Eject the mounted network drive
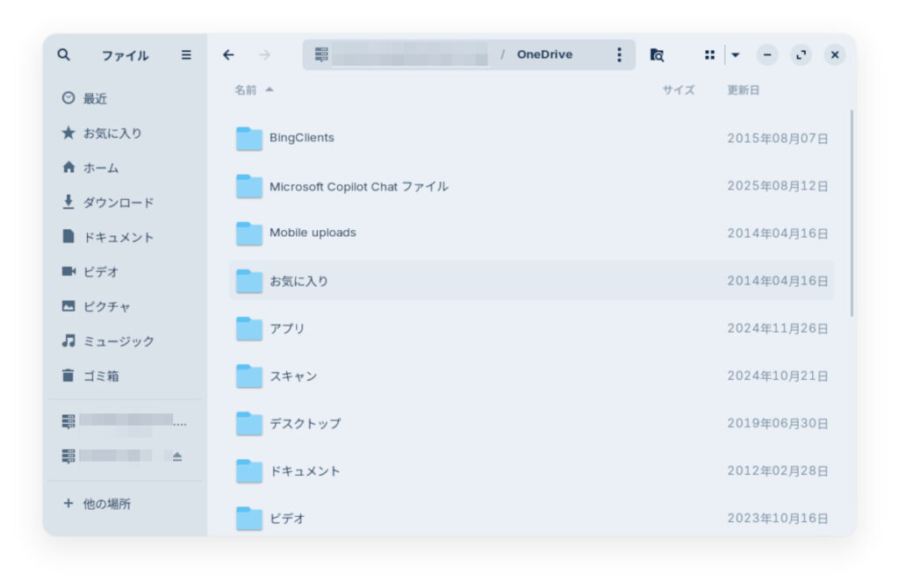The image size is (899, 588). point(176,456)
